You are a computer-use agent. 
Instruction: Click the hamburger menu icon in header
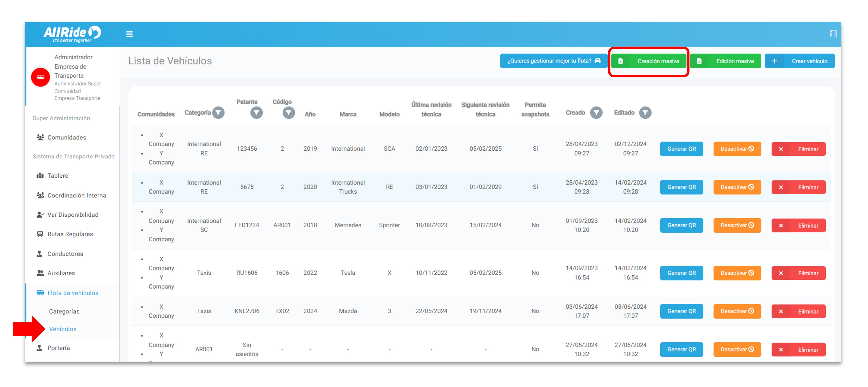129,34
